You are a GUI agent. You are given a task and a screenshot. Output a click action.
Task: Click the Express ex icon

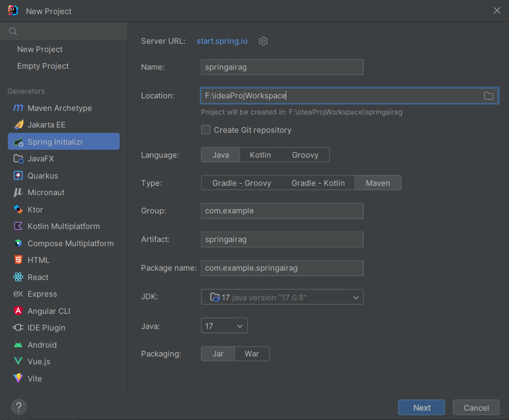point(18,294)
